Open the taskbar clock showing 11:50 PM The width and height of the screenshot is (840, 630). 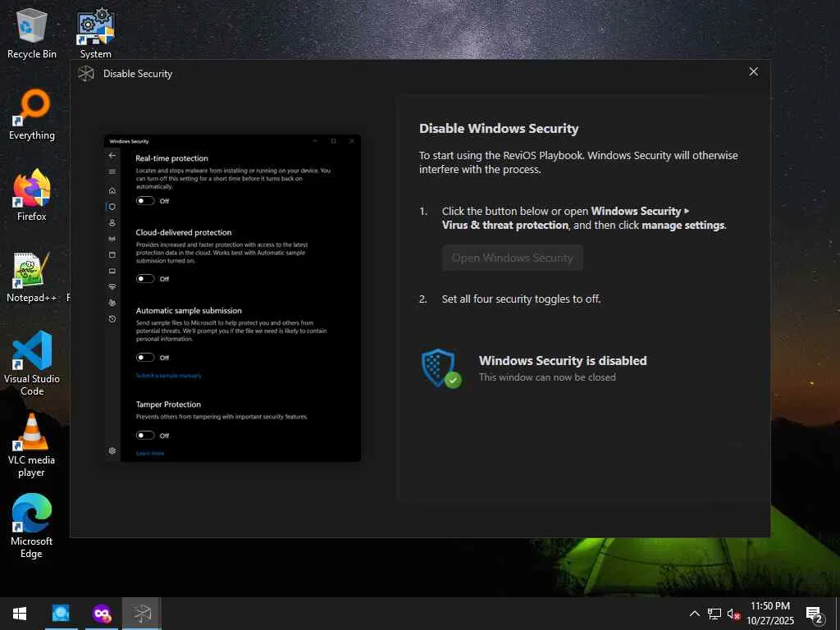coord(770,614)
